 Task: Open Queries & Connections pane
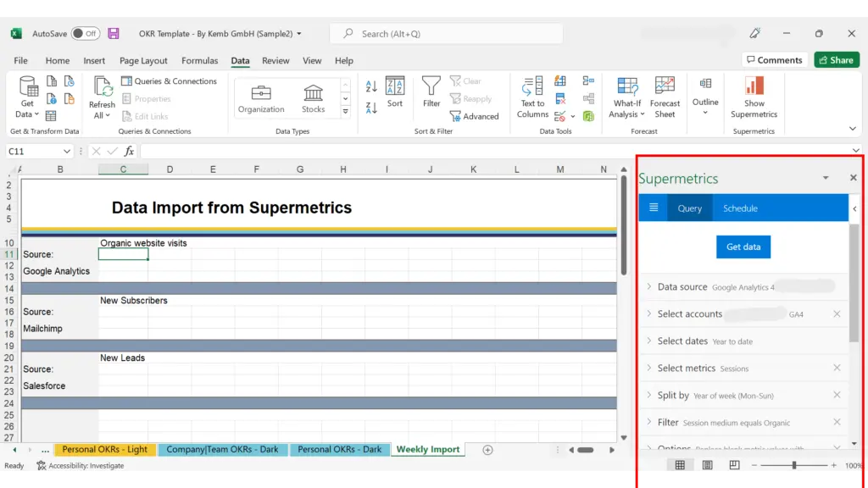169,80
